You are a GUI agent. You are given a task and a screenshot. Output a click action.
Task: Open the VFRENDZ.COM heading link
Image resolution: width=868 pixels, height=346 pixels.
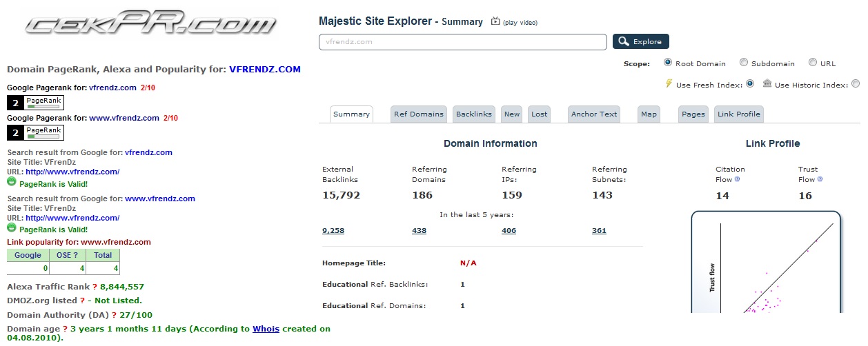pos(265,70)
